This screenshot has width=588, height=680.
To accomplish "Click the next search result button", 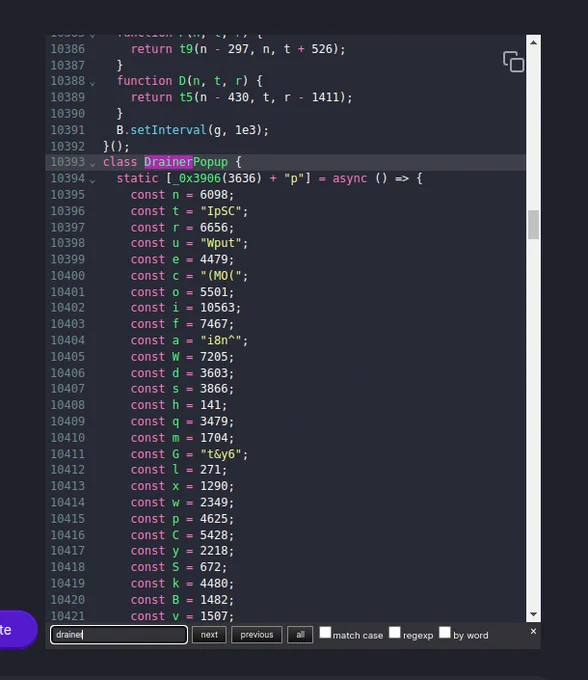I will [209, 634].
